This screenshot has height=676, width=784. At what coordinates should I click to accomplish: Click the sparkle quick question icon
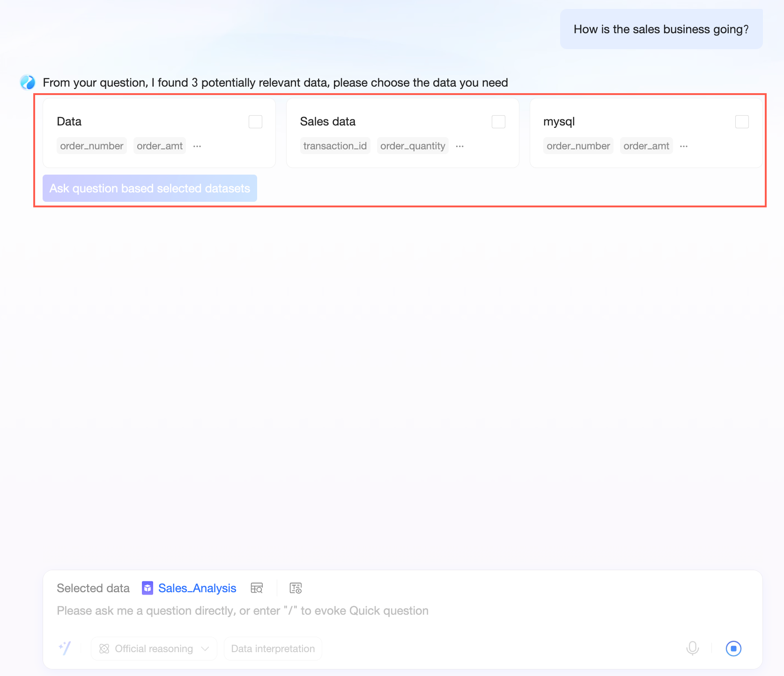(65, 648)
